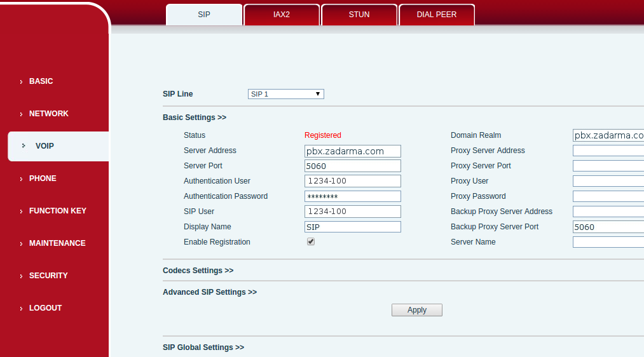Screen dimensions: 644x357
Task: Switch to the IAX2 tab
Action: point(282,15)
